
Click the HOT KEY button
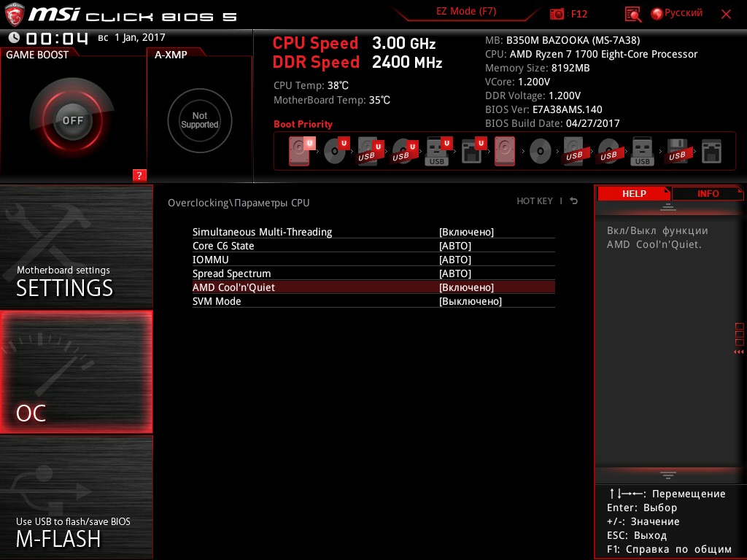(535, 201)
